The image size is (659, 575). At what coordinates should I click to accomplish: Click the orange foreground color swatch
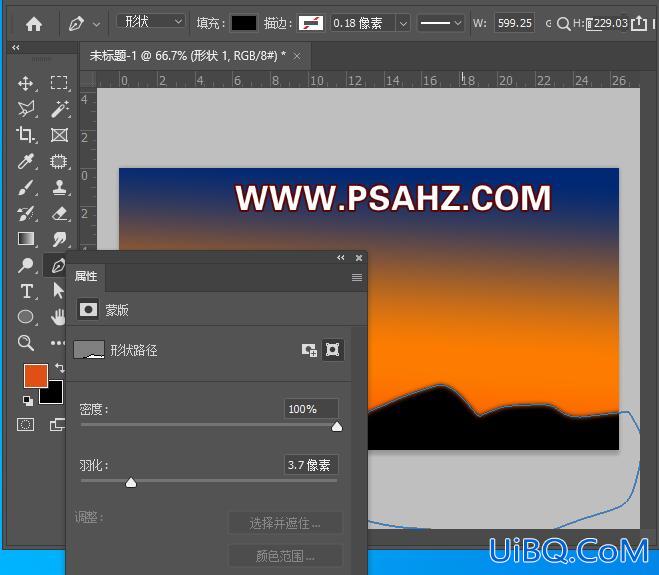[x=34, y=374]
